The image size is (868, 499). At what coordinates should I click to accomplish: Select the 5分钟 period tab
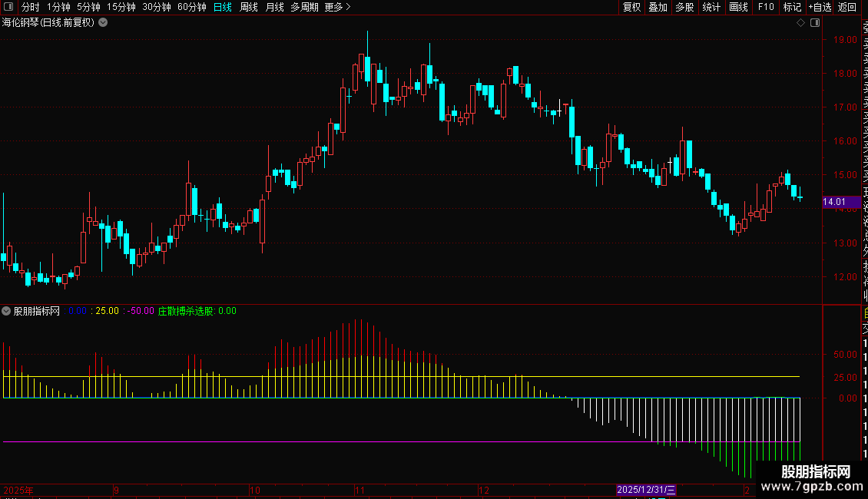(88, 7)
